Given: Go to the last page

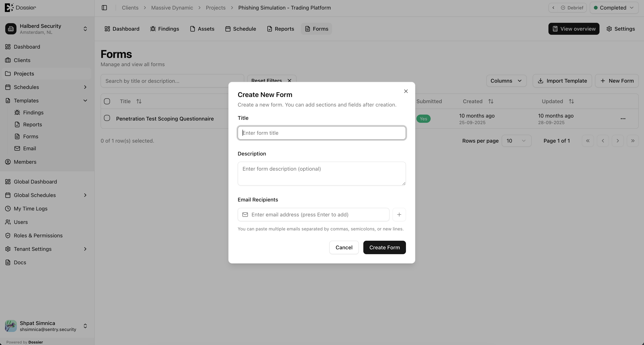Looking at the screenshot, I should [x=632, y=141].
